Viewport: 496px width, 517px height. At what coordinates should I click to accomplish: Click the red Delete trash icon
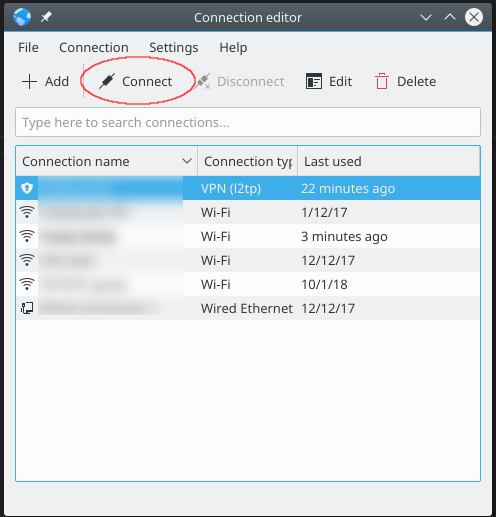click(x=382, y=81)
